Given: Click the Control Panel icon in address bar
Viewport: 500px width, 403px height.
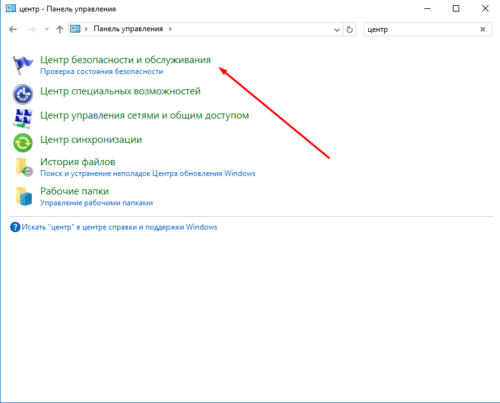Looking at the screenshot, I should (75, 29).
